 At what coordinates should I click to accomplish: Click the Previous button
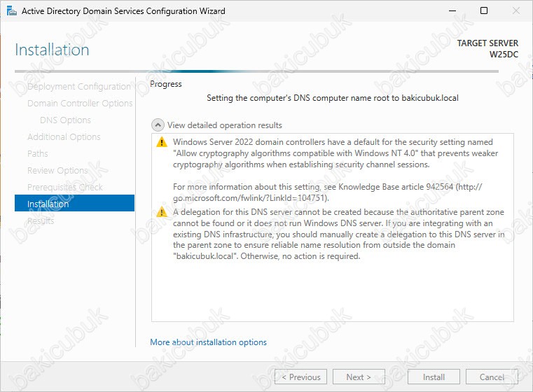pyautogui.click(x=301, y=377)
